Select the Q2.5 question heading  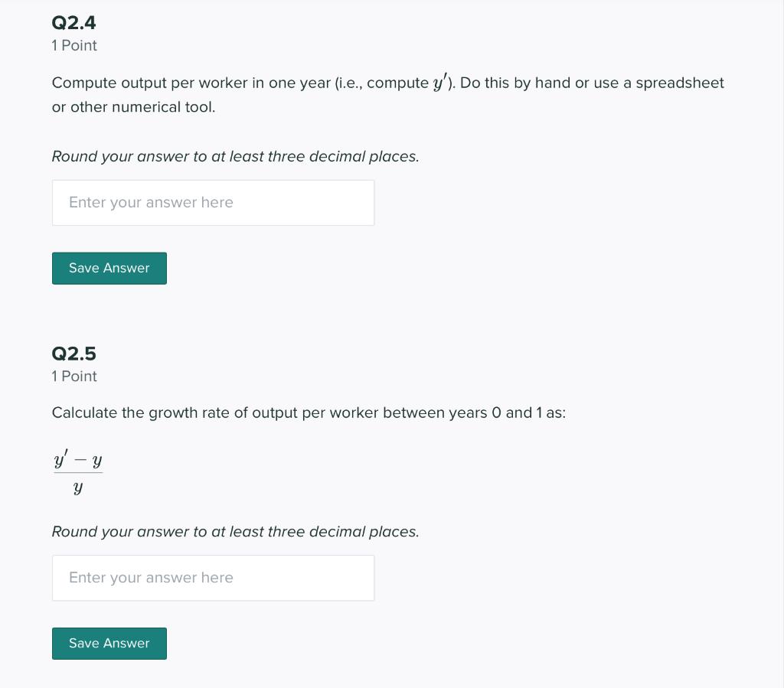pos(73,354)
